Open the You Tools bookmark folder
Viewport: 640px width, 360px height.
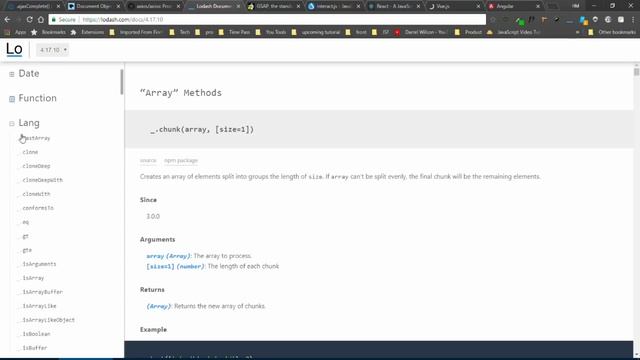(x=271, y=32)
